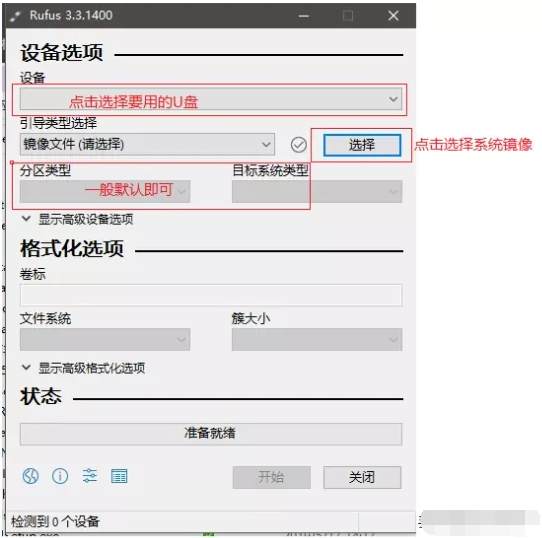Open the 簇大小 dropdown
The height and width of the screenshot is (538, 542).
coord(317,340)
